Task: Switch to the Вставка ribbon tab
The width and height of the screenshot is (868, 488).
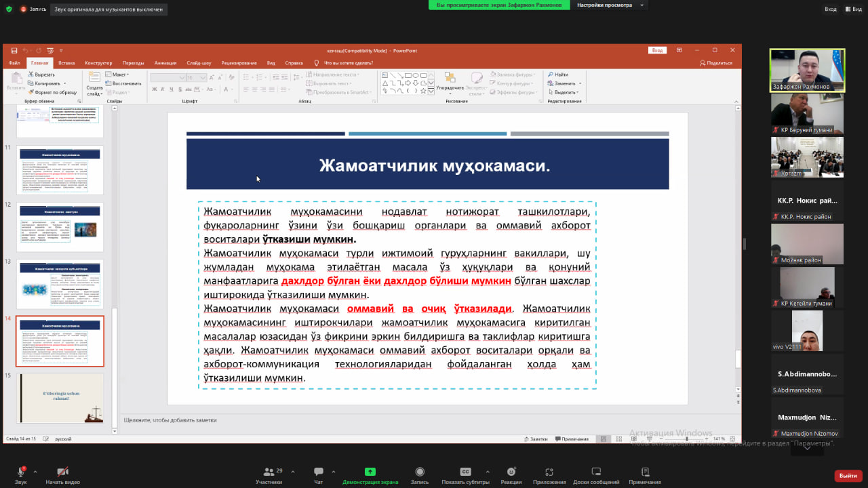Action: click(66, 63)
